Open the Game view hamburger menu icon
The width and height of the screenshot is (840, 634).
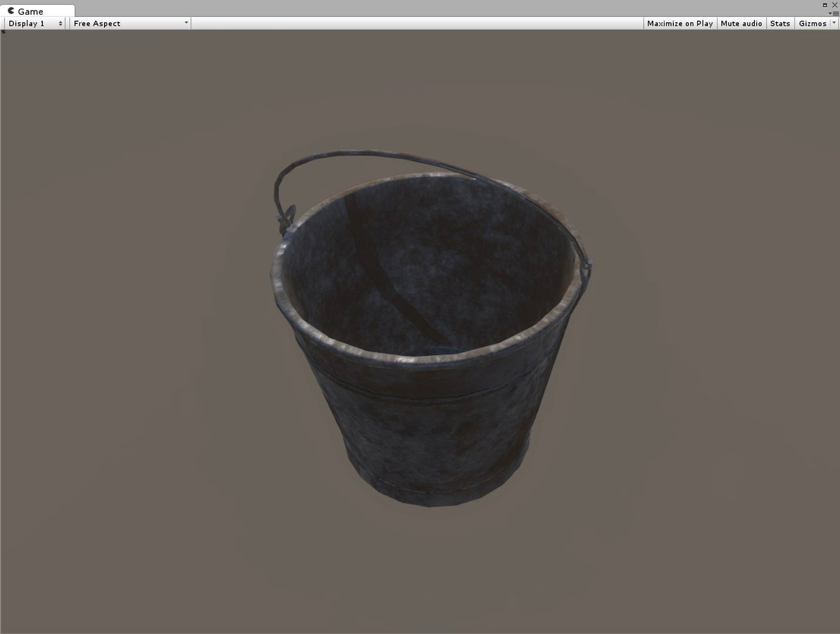point(836,13)
